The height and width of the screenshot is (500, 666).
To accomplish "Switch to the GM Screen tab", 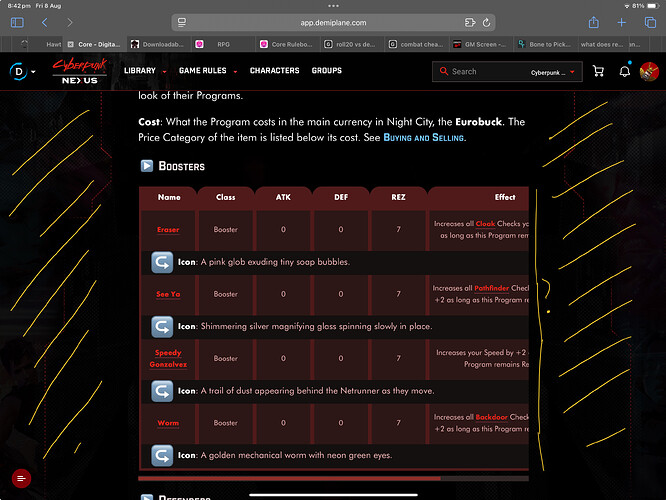I will [482, 44].
